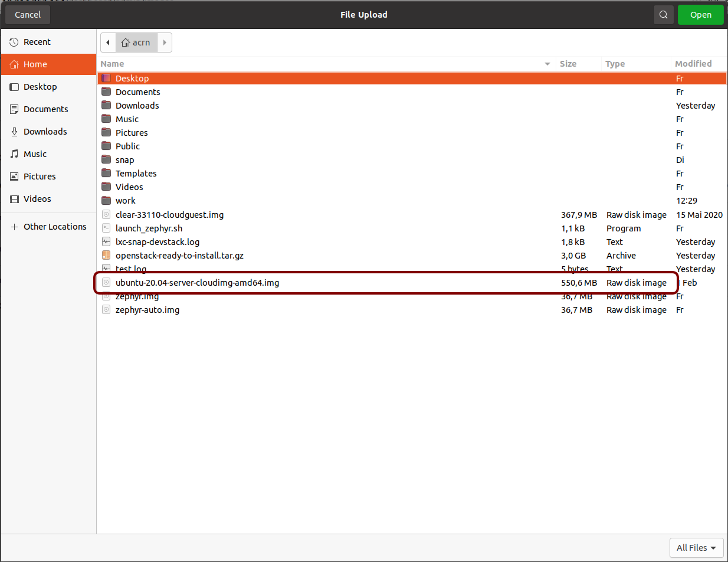Click the Program type cell
Screen dimensions: 728x562
tap(624, 228)
